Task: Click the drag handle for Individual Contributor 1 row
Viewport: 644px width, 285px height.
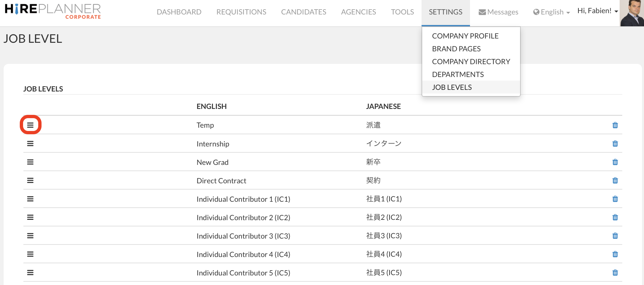Action: point(30,199)
